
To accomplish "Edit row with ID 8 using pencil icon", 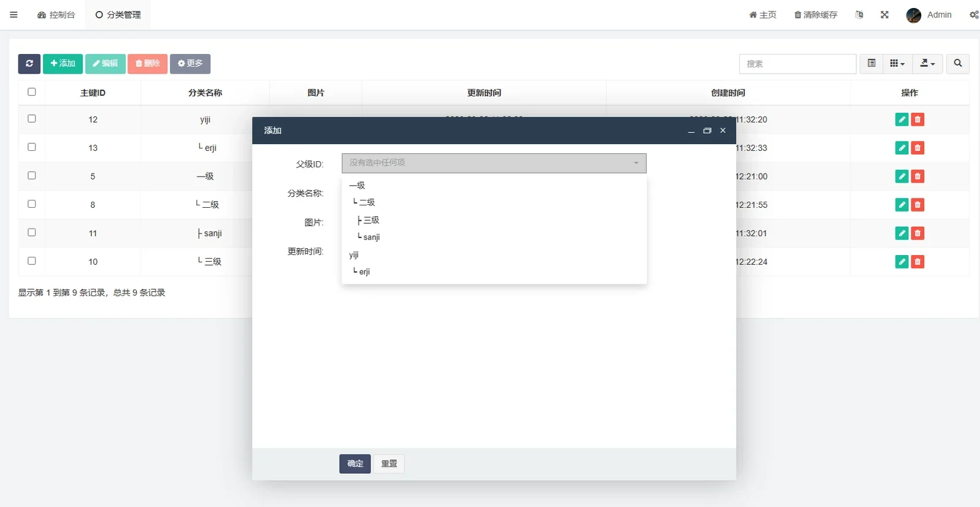I will point(902,205).
